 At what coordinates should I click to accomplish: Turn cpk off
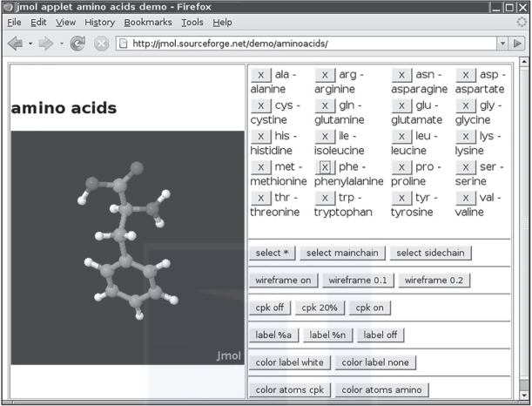(270, 308)
